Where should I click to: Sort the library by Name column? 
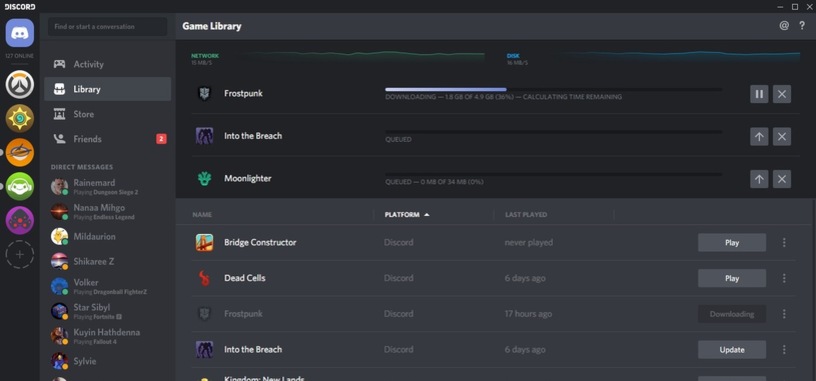[x=202, y=214]
